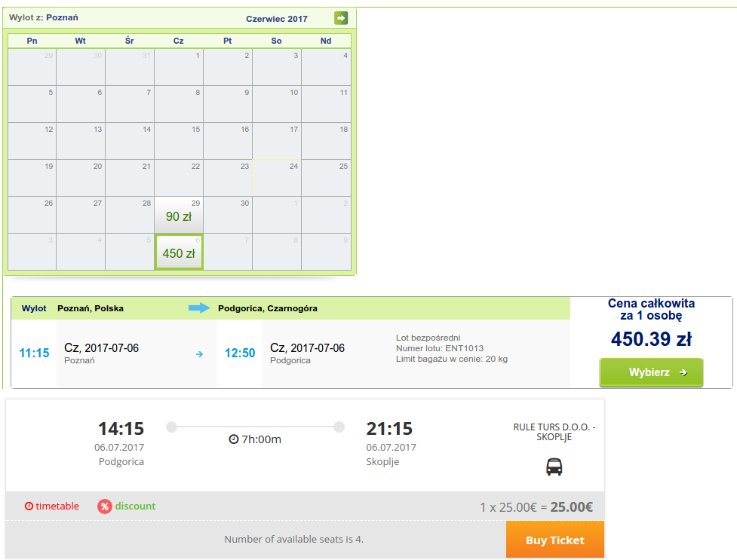The height and width of the screenshot is (560, 737).
Task: Click the Buy Ticket button
Action: pos(555,540)
